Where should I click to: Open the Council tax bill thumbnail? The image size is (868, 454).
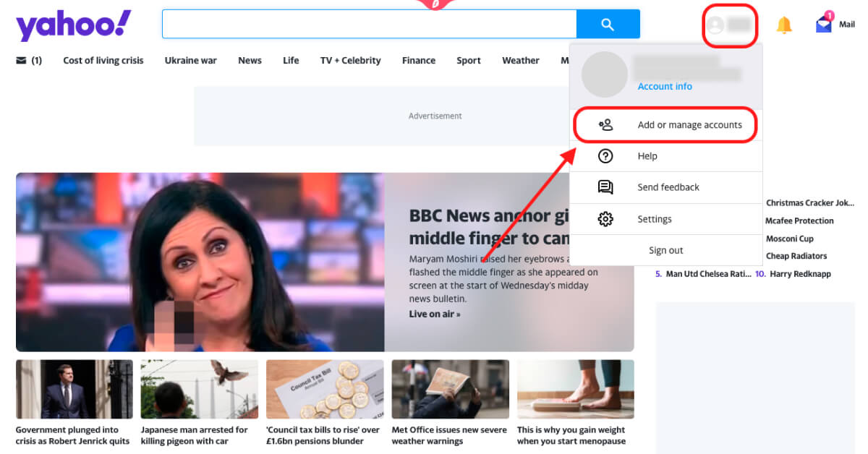click(x=325, y=390)
